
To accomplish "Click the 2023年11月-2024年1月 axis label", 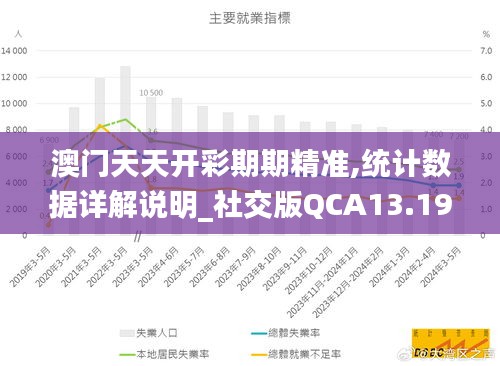I will click(x=322, y=282).
